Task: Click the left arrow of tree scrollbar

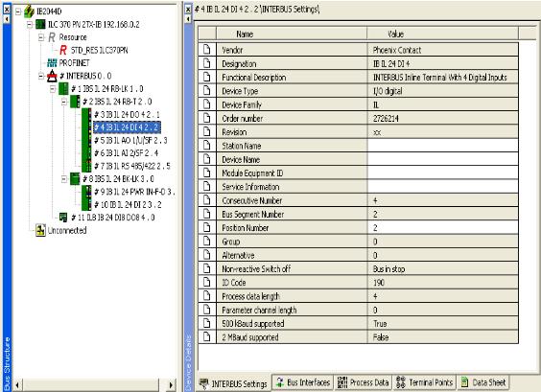Action: pyautogui.click(x=17, y=384)
